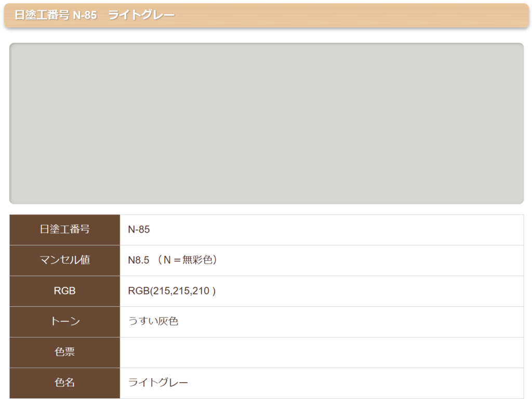Screen dimensions: 532x404
Task: Click the (N＝無彩色) note text
Action: pyautogui.click(x=187, y=260)
